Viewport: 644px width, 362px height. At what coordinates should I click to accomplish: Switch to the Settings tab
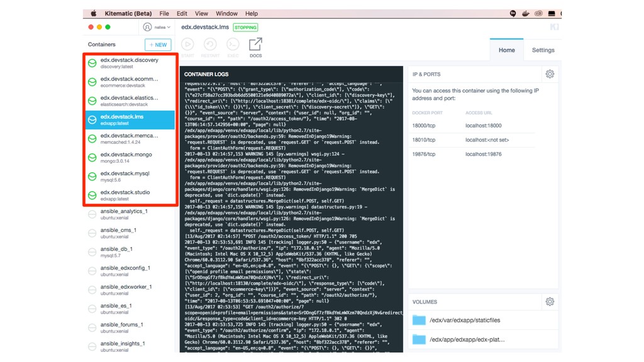coord(543,50)
